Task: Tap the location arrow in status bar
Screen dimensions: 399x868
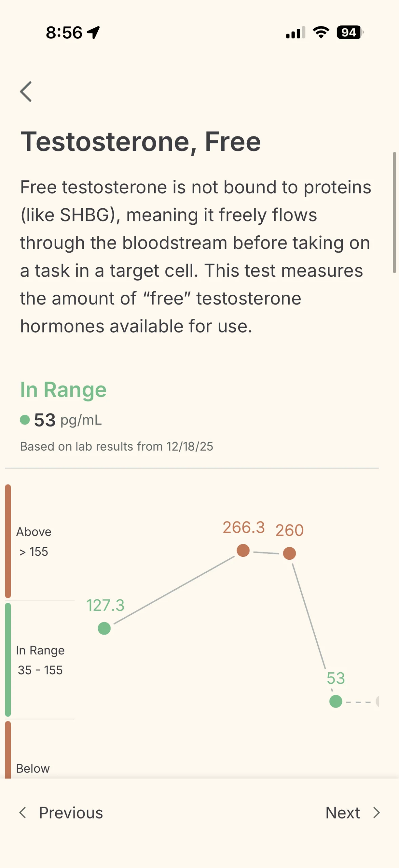Action: [93, 33]
